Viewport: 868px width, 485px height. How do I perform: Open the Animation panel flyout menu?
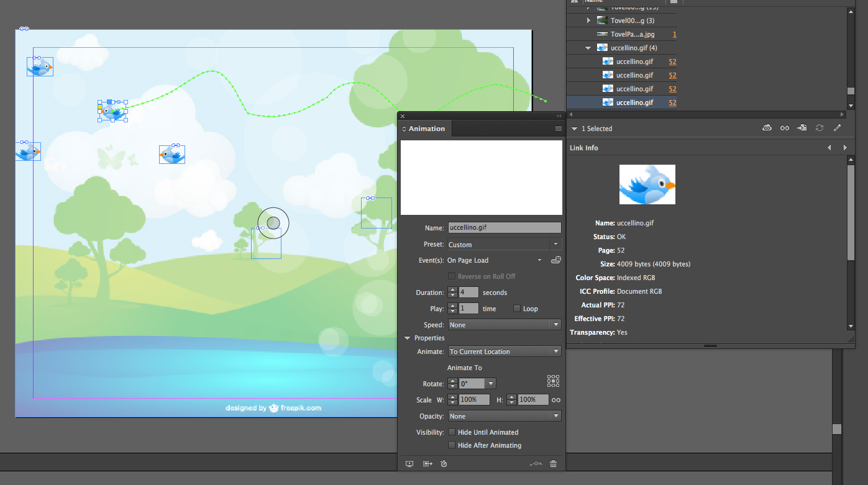point(559,129)
